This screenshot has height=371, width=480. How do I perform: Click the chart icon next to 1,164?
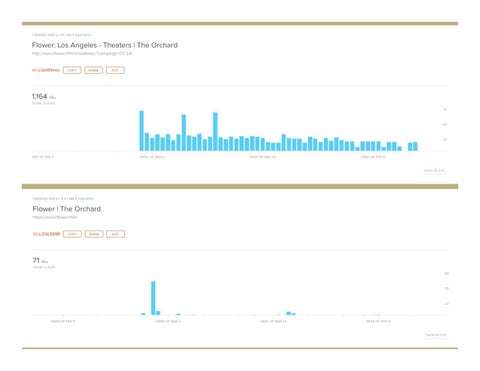[x=52, y=97]
